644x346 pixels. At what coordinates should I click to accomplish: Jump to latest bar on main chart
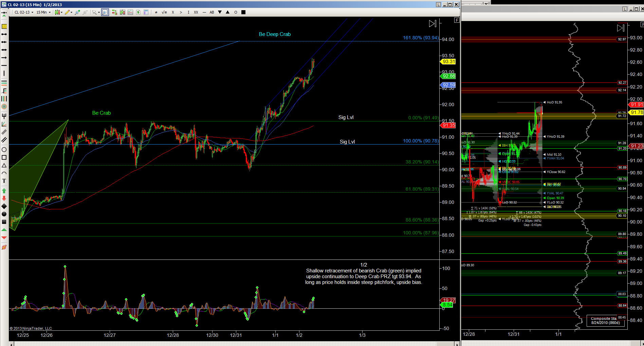(x=433, y=24)
